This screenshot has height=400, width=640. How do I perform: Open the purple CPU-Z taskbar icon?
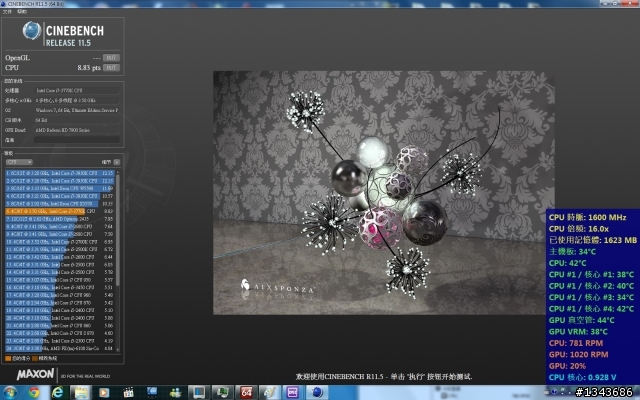click(x=293, y=393)
